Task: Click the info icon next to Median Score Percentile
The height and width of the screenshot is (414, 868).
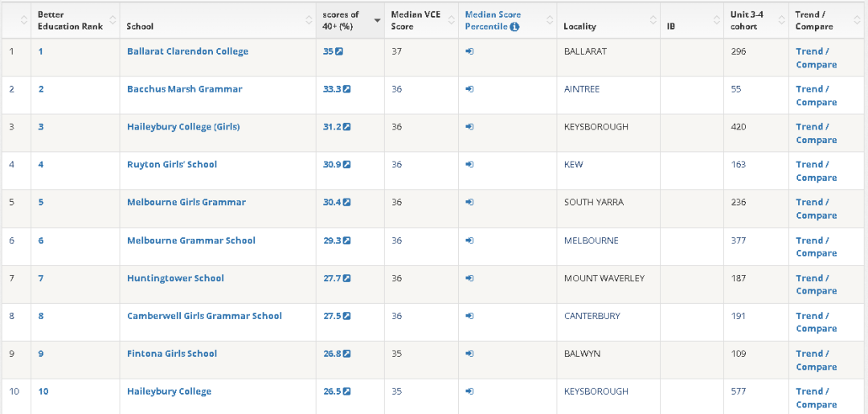Action: pyautogui.click(x=514, y=27)
